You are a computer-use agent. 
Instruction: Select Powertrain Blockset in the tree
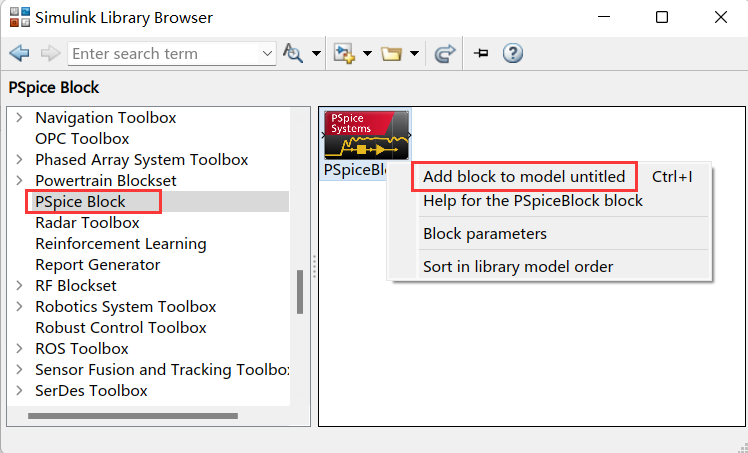106,180
